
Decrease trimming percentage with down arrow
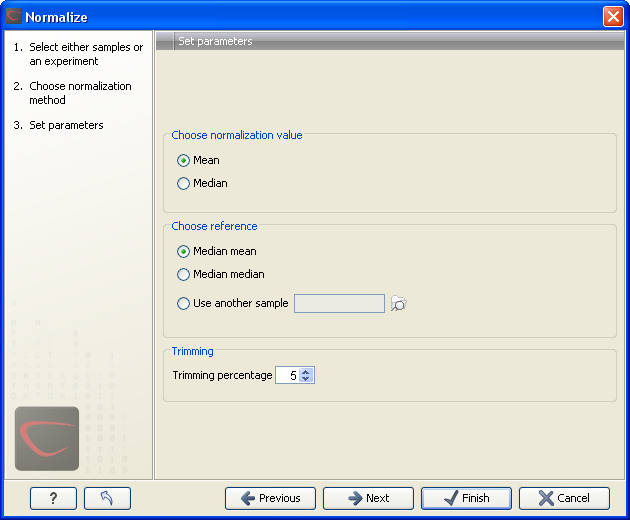tap(306, 379)
